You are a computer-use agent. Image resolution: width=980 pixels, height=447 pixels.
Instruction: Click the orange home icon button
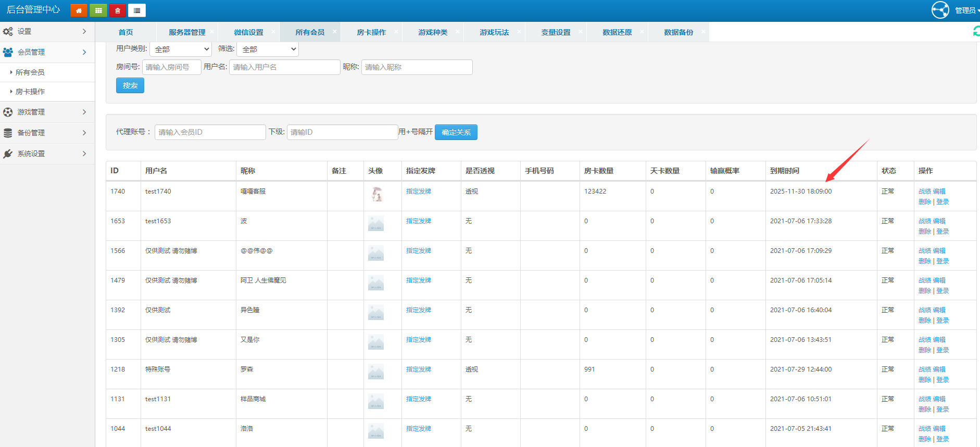[79, 10]
